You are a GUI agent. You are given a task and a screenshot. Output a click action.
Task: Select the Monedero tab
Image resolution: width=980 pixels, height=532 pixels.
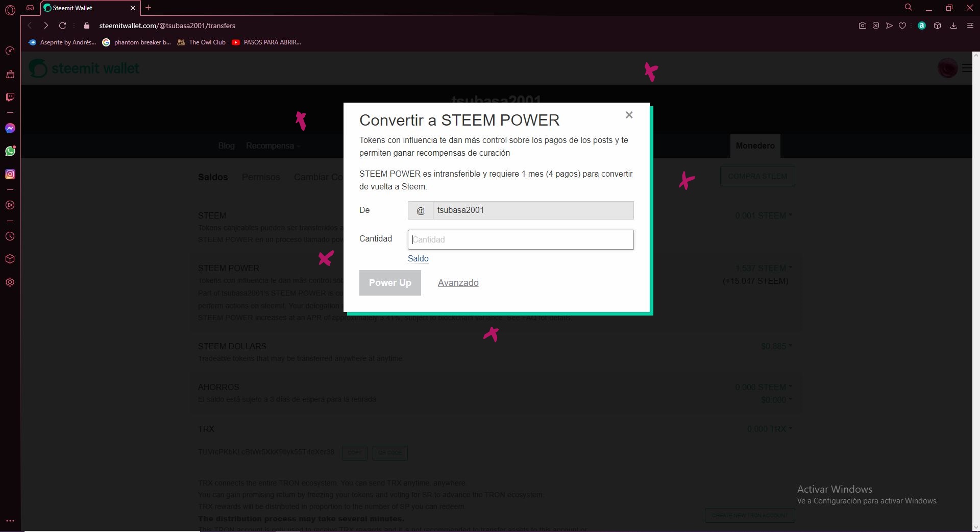coord(755,146)
